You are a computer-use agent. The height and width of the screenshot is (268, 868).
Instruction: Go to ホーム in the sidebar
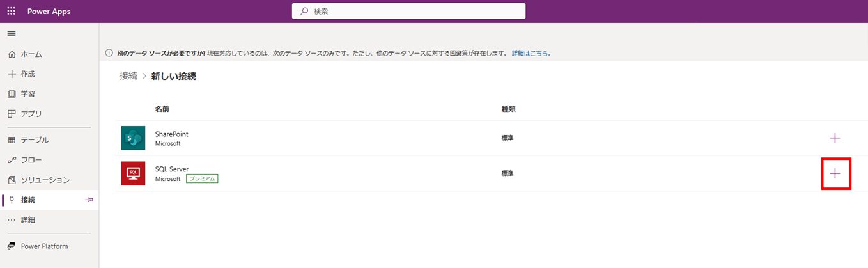click(49, 54)
